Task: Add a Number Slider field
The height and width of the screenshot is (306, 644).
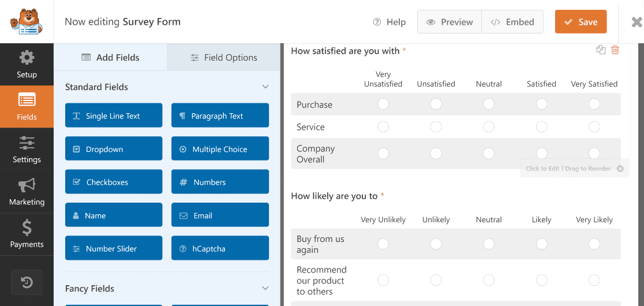Action: (114, 248)
